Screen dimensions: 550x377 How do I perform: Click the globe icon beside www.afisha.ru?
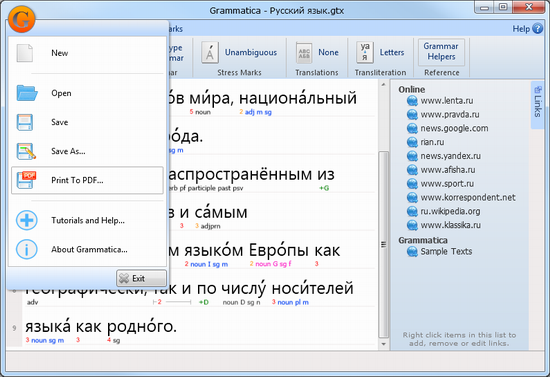tap(412, 170)
